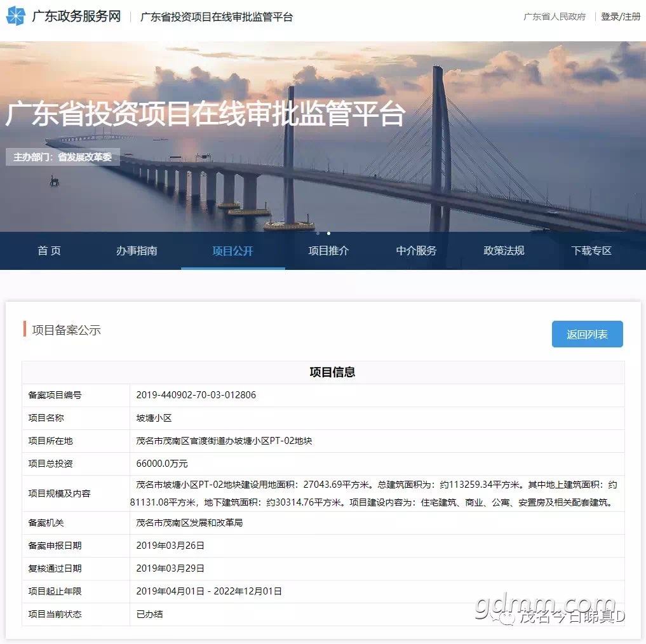Select the 项目公开 navigation tab
The width and height of the screenshot is (646, 644).
[x=232, y=250]
